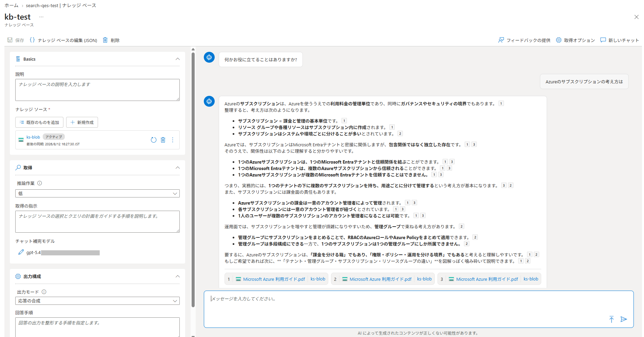Focus the 回答手順 text area
The height and width of the screenshot is (337, 644).
97,327
